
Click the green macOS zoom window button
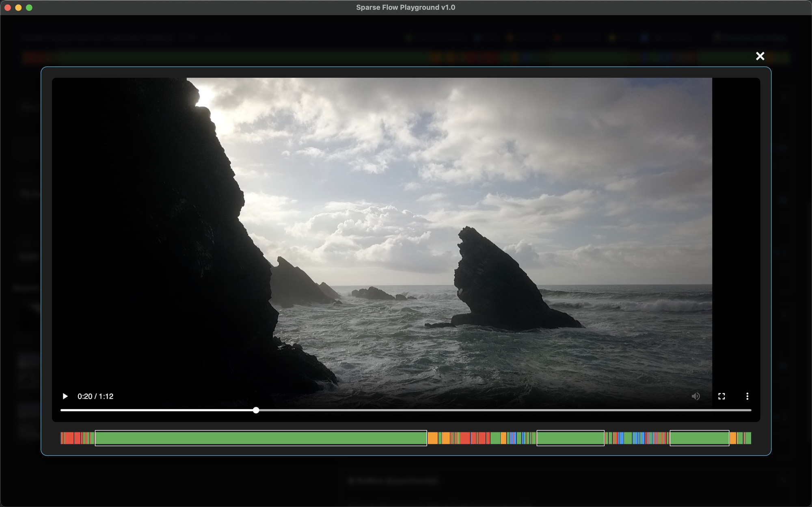[29, 8]
